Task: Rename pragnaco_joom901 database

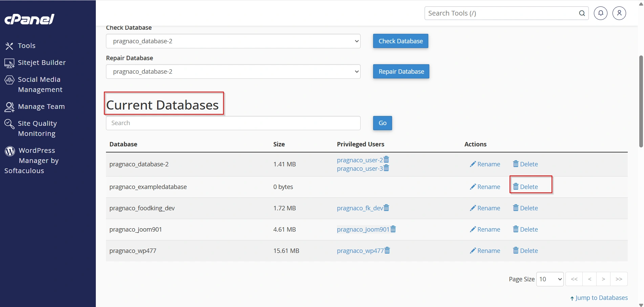Action: [x=485, y=229]
